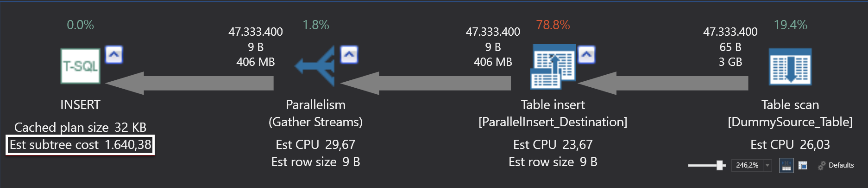
Task: Click the 78.8% cost label
Action: [553, 25]
